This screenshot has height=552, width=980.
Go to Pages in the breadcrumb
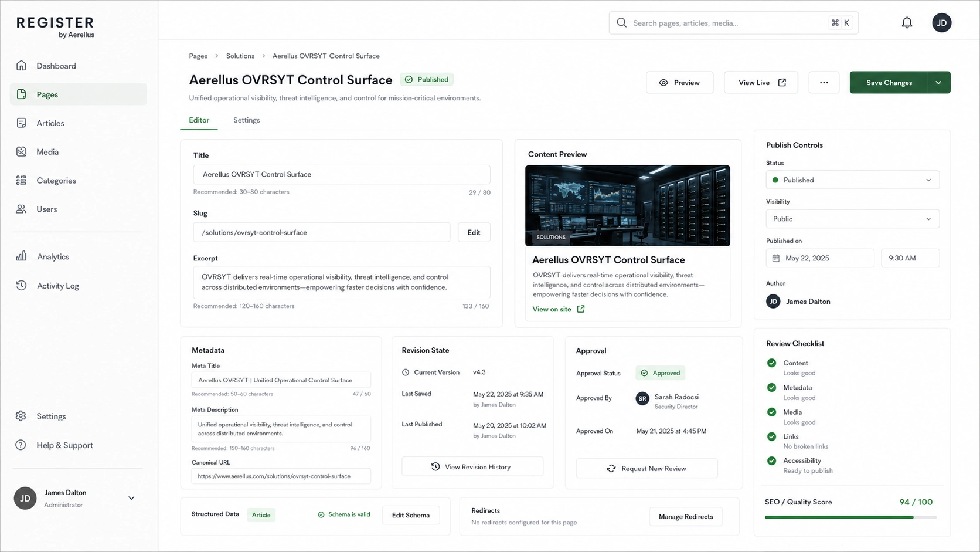click(x=198, y=56)
